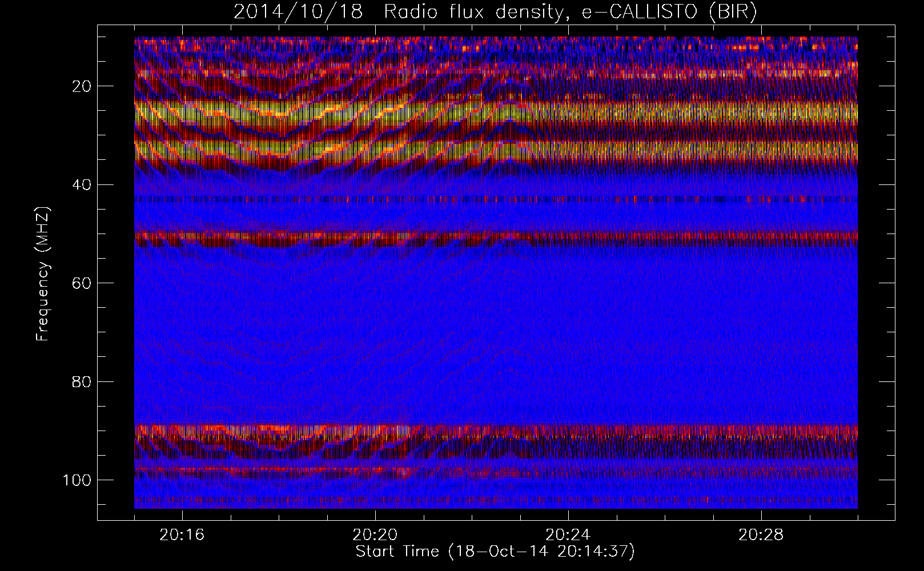Click the 'Frequency (MHZ)' axis label
924x571 pixels.
pos(43,274)
